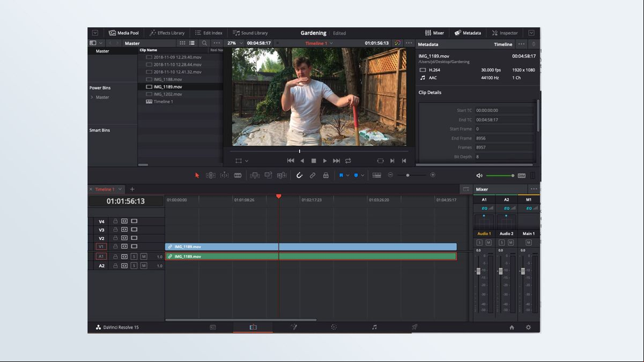644x362 pixels.
Task: Zoom out the timeline with minus button
Action: (x=390, y=175)
